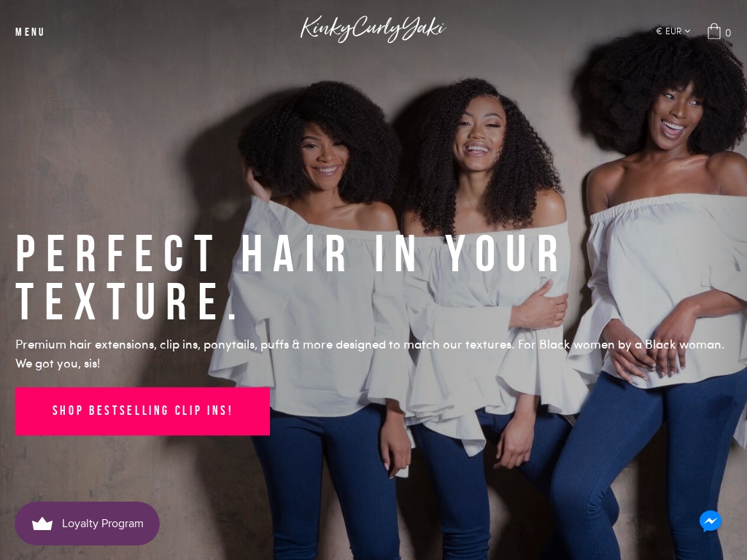Click the chevron arrow beside EUR
This screenshot has height=560, width=747.
pyautogui.click(x=687, y=31)
